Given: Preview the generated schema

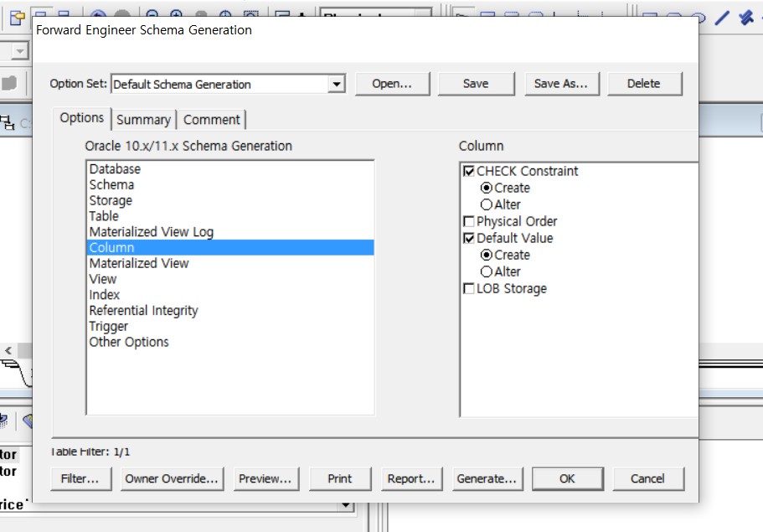Looking at the screenshot, I should tap(266, 479).
